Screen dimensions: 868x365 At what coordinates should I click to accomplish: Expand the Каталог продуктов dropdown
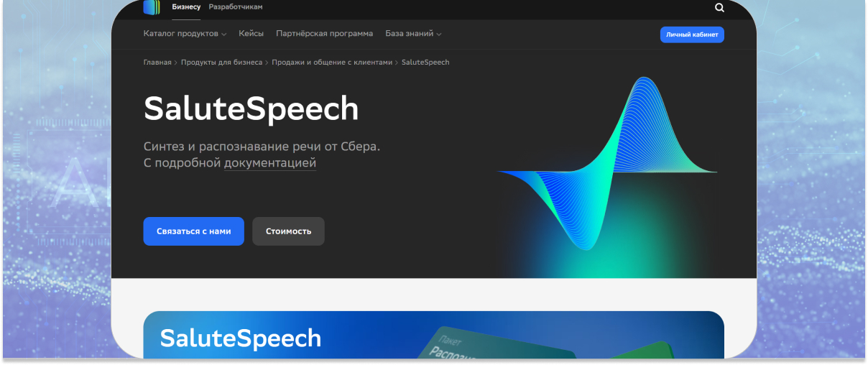pos(185,34)
